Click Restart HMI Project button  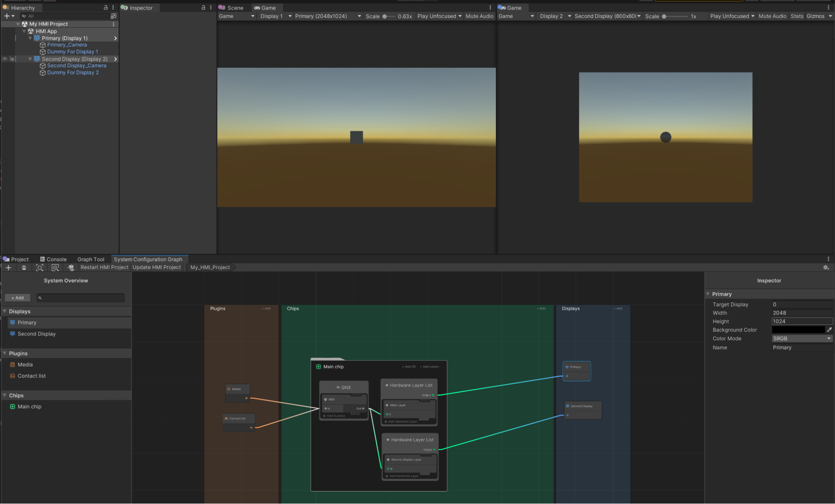coord(104,268)
